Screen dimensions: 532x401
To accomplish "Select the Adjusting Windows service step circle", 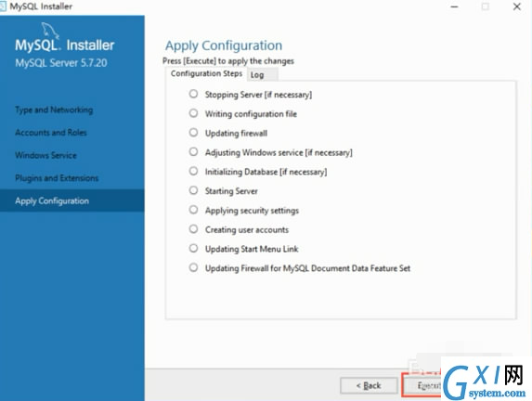I will (193, 151).
